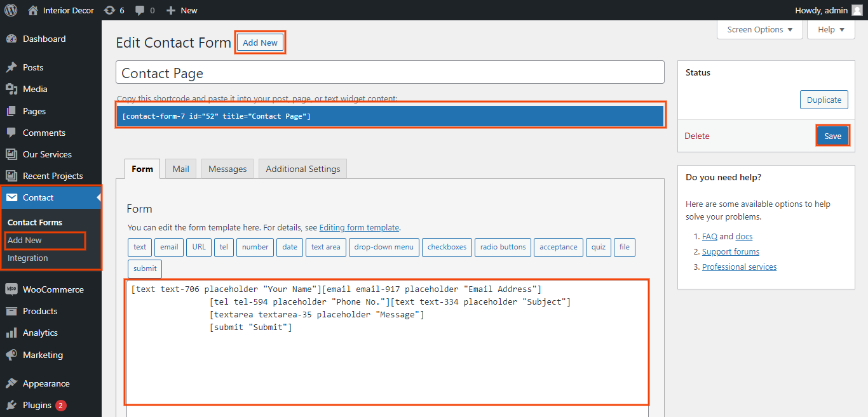Viewport: 868px width, 417px height.
Task: Click the admin user avatar
Action: point(857,10)
